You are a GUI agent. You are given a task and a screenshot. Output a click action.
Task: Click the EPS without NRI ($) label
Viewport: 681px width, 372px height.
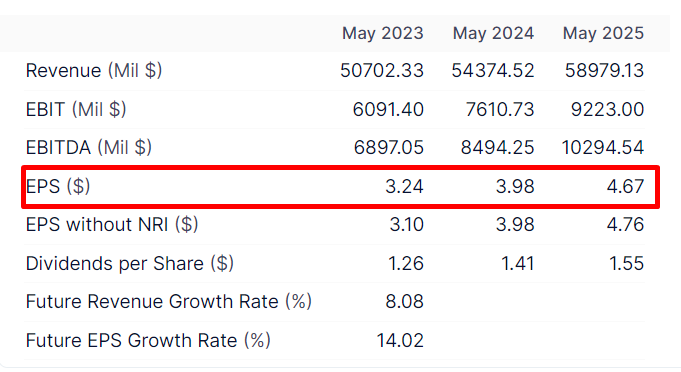pyautogui.click(x=112, y=225)
